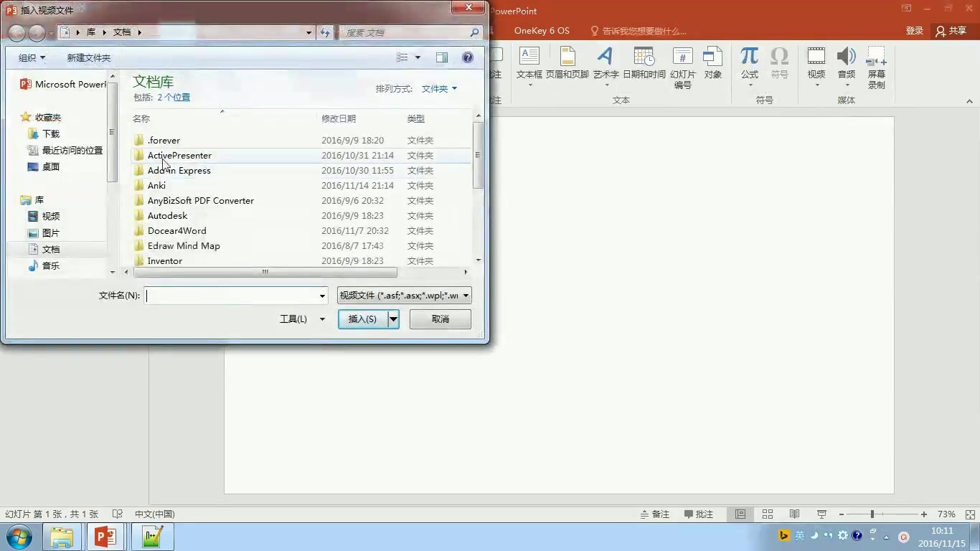Refresh the file dialog location

325,32
